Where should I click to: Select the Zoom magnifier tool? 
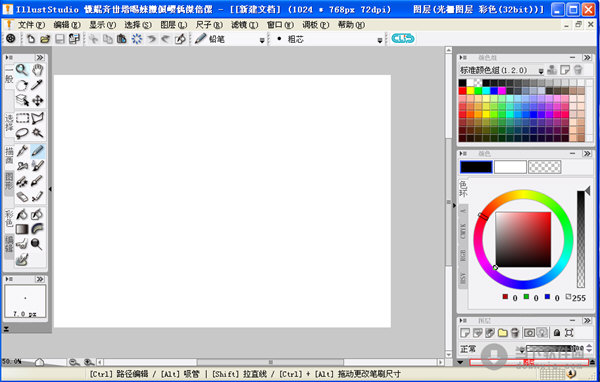point(22,70)
